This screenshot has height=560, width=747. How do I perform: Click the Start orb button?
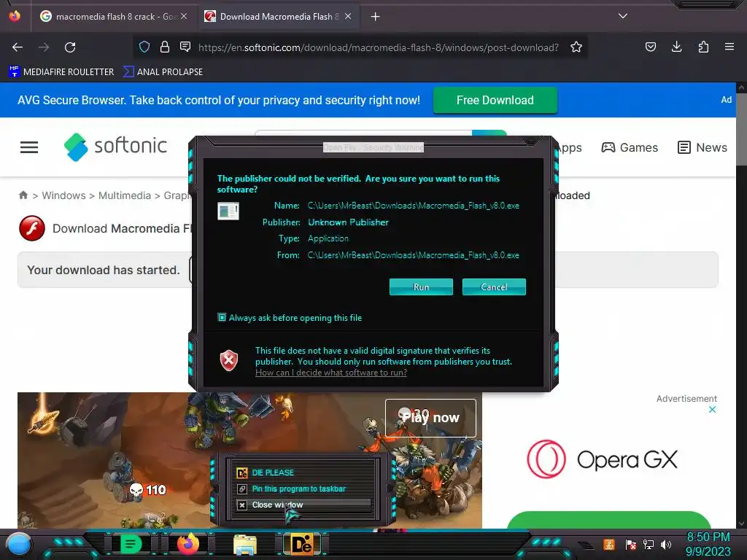(18, 544)
